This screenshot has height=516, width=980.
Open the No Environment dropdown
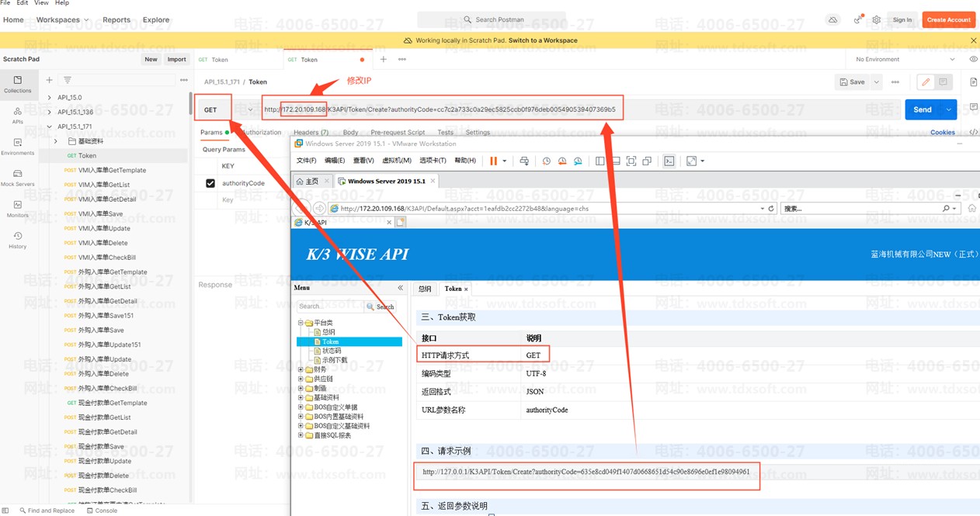click(905, 59)
